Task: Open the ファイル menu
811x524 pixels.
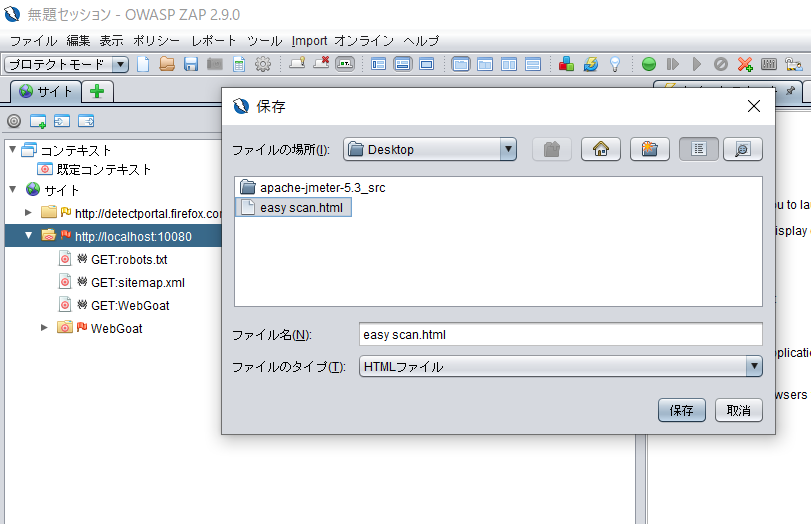Action: (33, 41)
